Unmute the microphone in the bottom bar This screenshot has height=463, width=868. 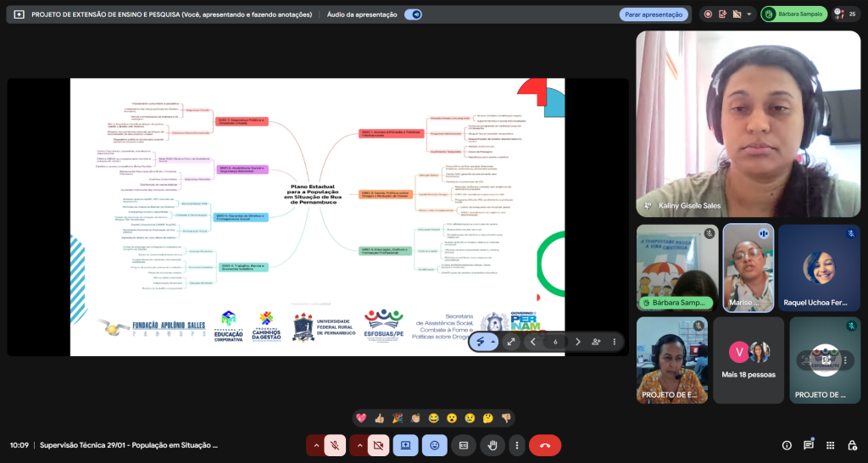(335, 445)
